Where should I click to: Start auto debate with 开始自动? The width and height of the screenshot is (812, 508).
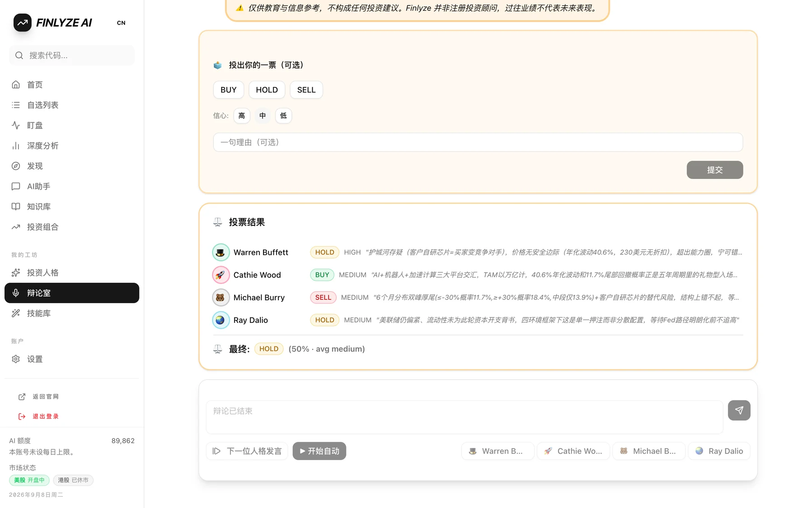319,451
